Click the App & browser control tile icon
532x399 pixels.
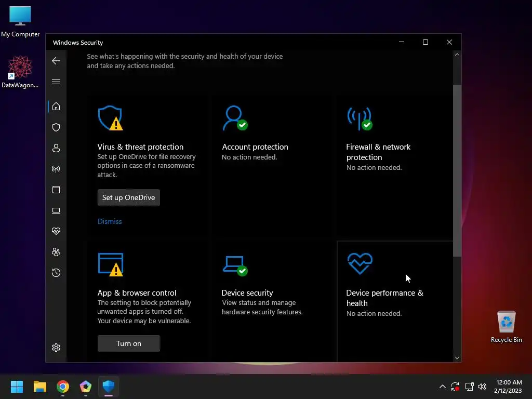tap(111, 264)
